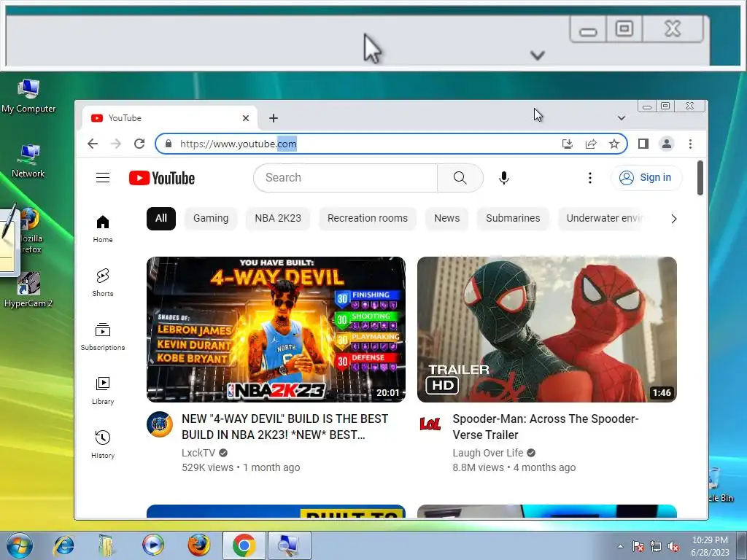Screen dimensions: 747x560
Task: Show next category chips arrow
Action: 673,219
